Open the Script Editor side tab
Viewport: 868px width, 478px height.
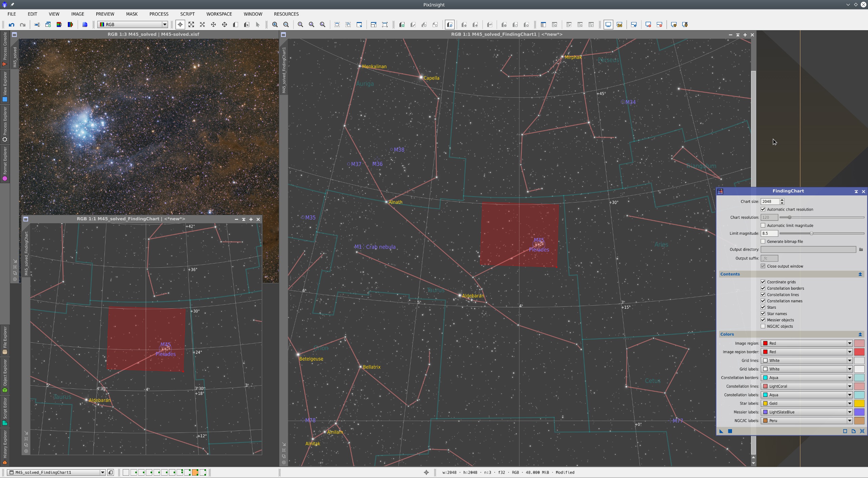click(x=5, y=412)
